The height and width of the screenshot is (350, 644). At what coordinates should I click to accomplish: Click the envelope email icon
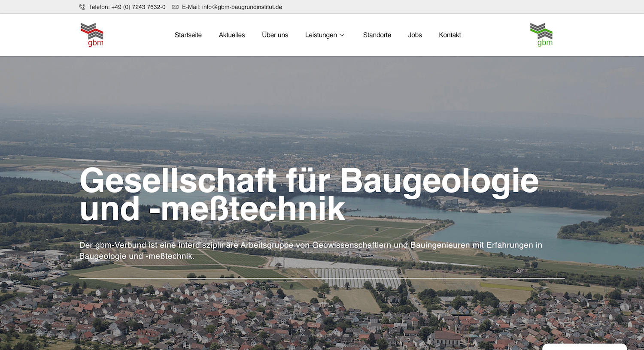pos(175,7)
